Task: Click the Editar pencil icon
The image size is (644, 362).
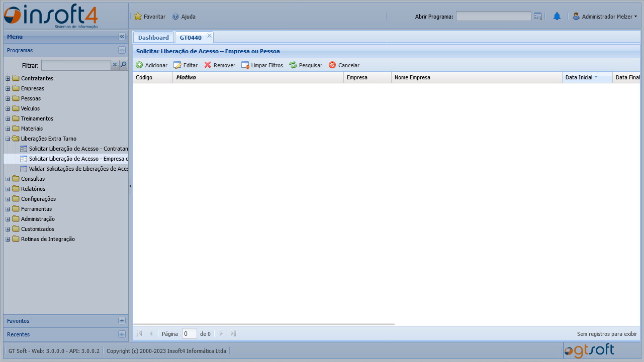Action: pos(177,65)
